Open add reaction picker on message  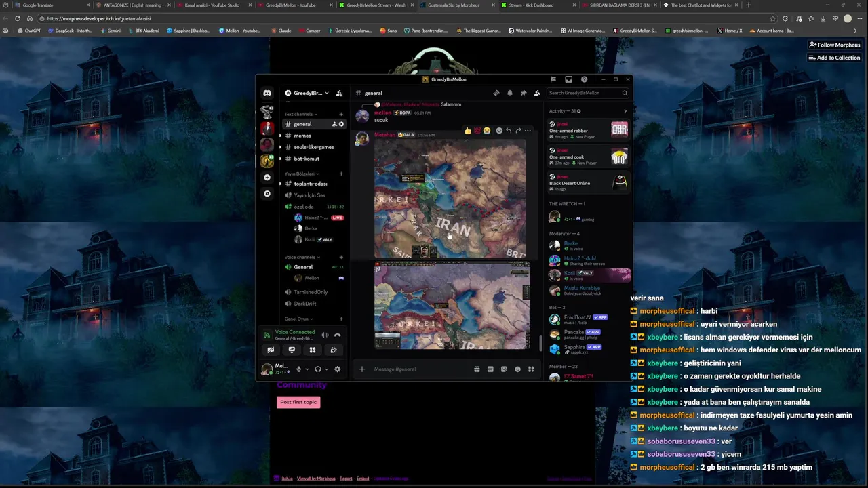[x=499, y=131]
